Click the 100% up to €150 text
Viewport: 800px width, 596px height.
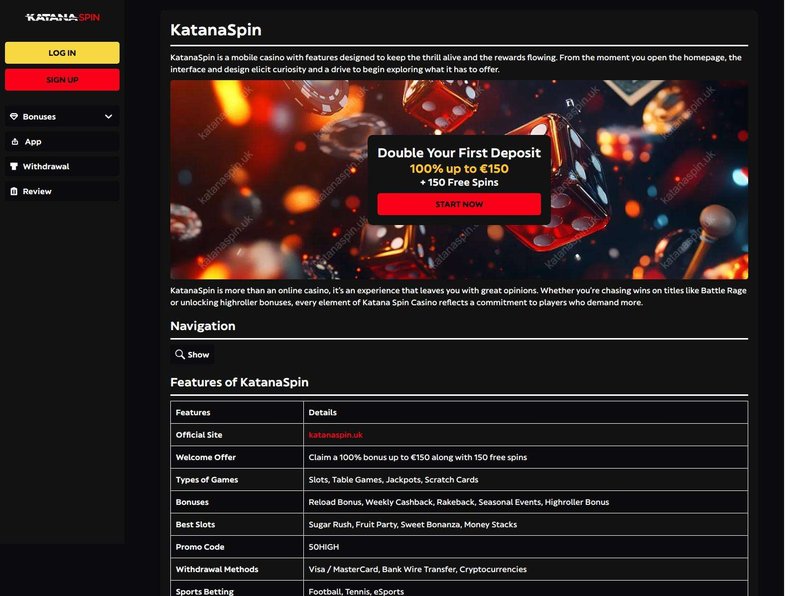[459, 168]
